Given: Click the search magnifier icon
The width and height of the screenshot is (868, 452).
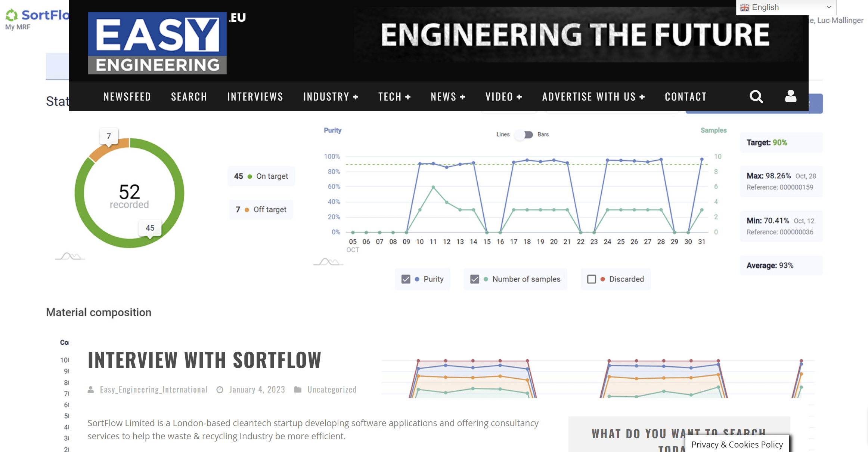Looking at the screenshot, I should pyautogui.click(x=756, y=96).
